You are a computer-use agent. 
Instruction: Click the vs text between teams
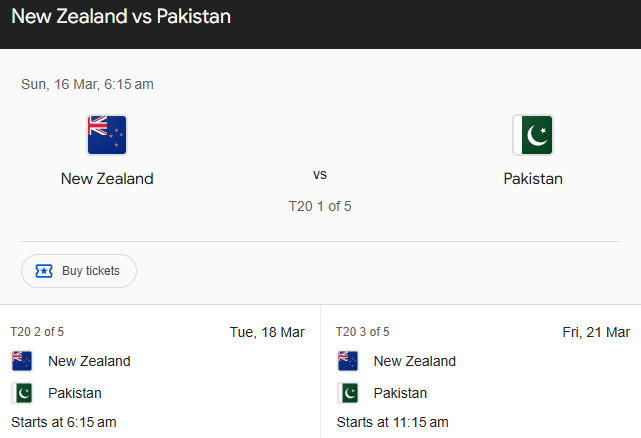pos(320,174)
